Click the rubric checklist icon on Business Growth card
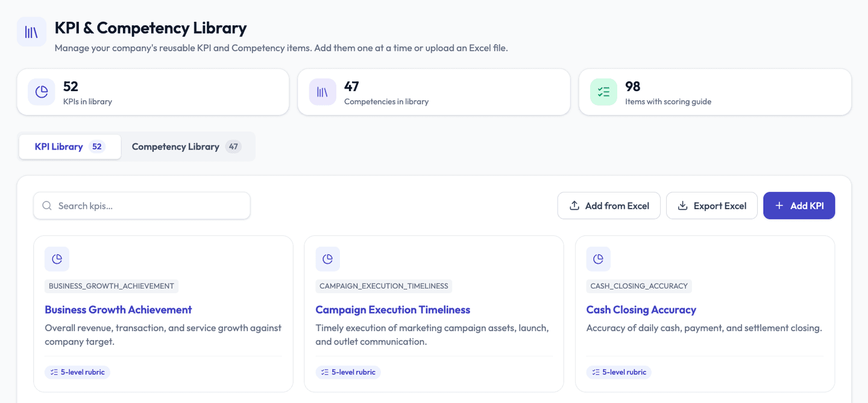This screenshot has height=403, width=868. coord(54,372)
